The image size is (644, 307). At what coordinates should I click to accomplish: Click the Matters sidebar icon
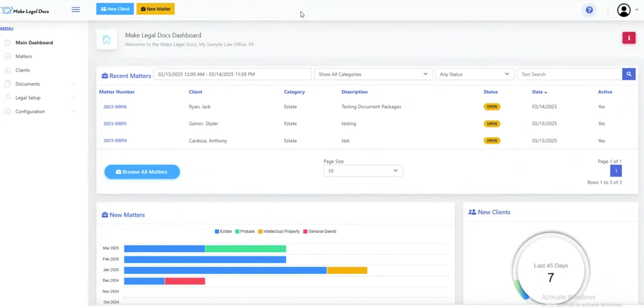pos(8,56)
